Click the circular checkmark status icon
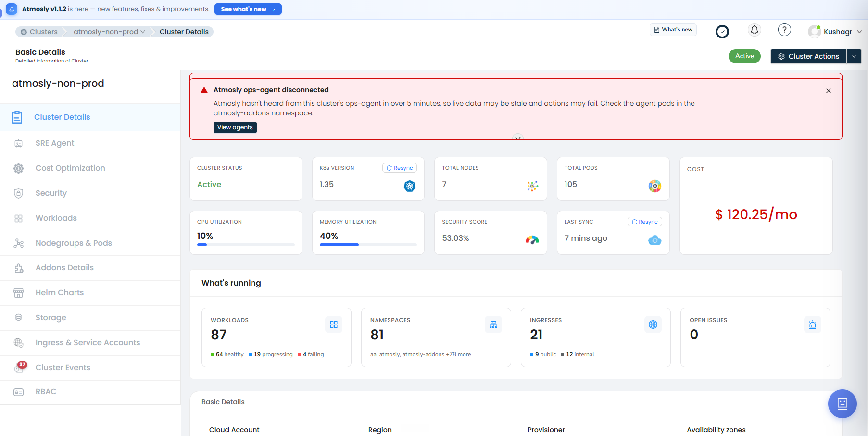The height and width of the screenshot is (436, 868). 722,32
